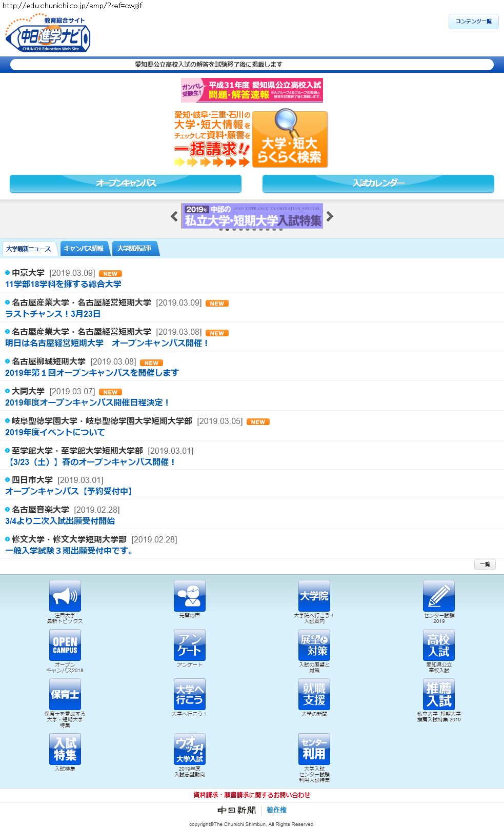Click the 保育士 icon
The height and width of the screenshot is (827, 504).
65,694
